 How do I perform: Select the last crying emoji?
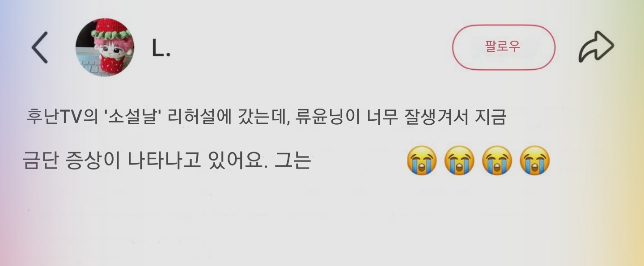(x=534, y=160)
